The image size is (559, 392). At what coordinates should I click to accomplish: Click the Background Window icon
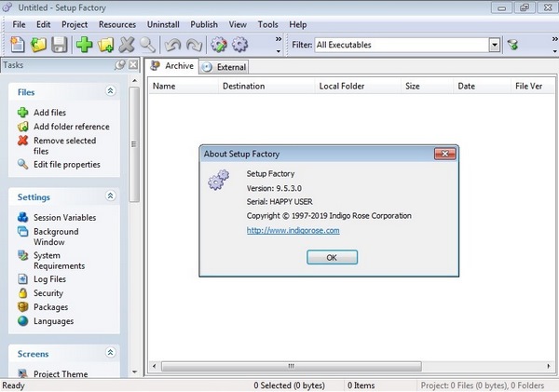coord(22,231)
